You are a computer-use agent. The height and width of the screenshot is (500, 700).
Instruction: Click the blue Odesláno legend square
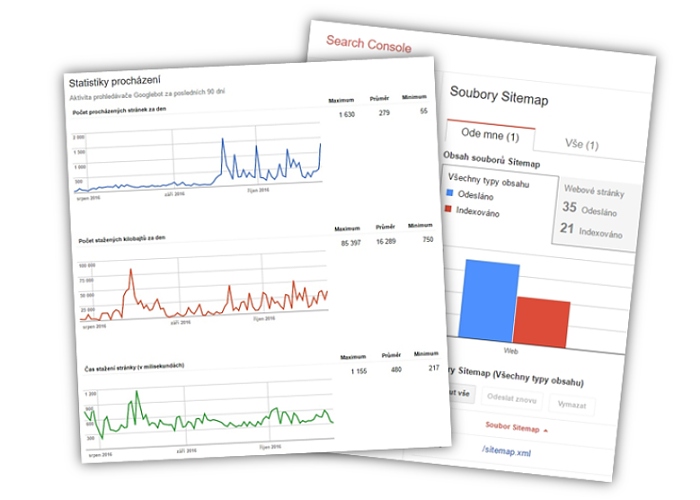point(450,196)
